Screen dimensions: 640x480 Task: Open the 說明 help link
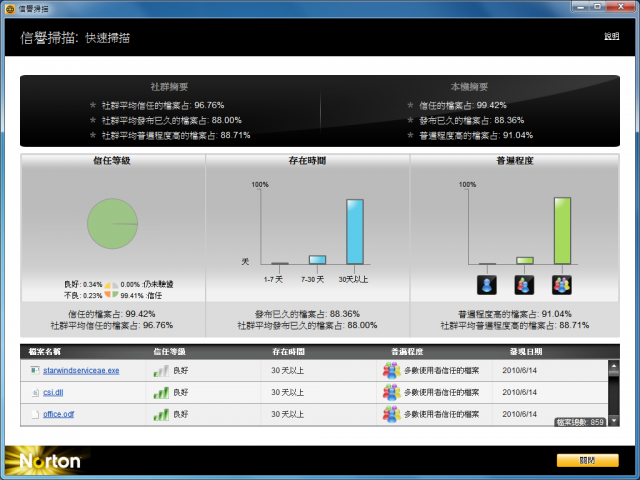[611, 36]
